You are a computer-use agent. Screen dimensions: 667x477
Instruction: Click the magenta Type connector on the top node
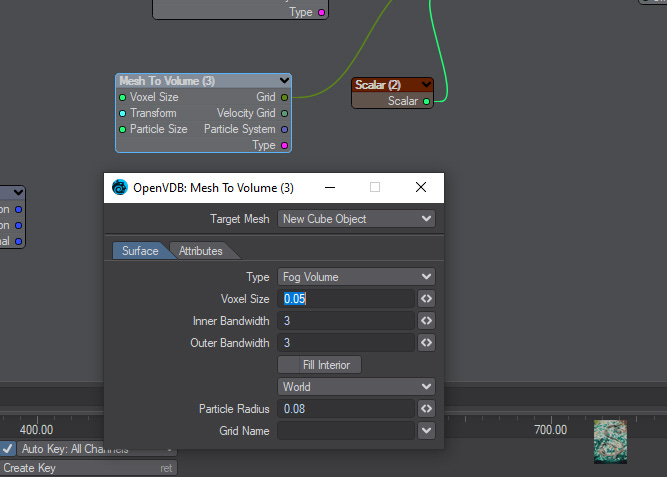point(322,12)
